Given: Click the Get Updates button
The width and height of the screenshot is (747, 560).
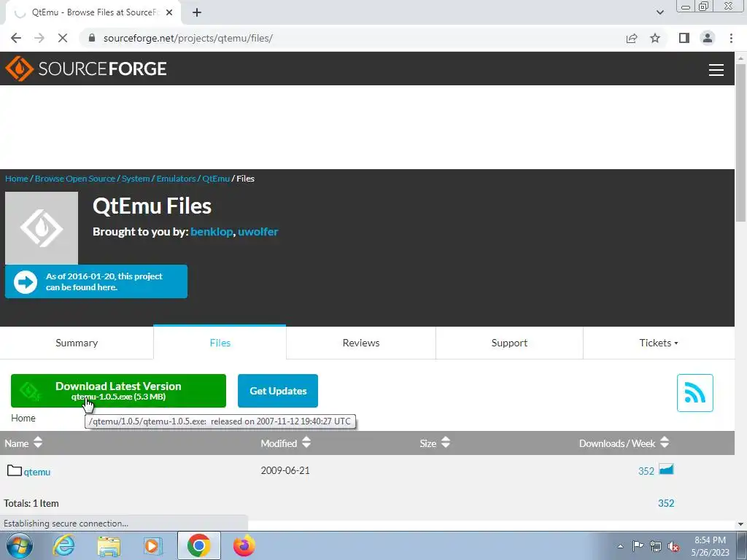Looking at the screenshot, I should tap(278, 391).
